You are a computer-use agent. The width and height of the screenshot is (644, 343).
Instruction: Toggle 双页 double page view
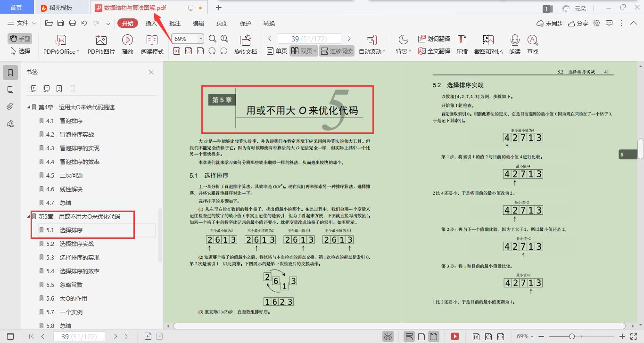304,51
